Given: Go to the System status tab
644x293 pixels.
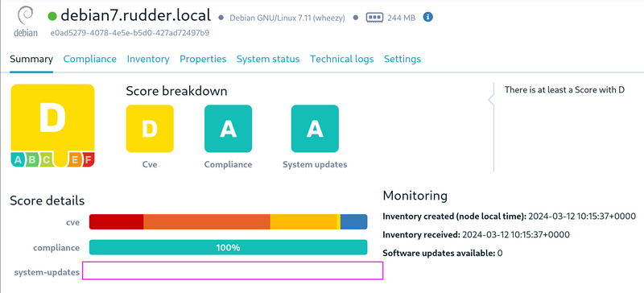Looking at the screenshot, I should pyautogui.click(x=268, y=60).
